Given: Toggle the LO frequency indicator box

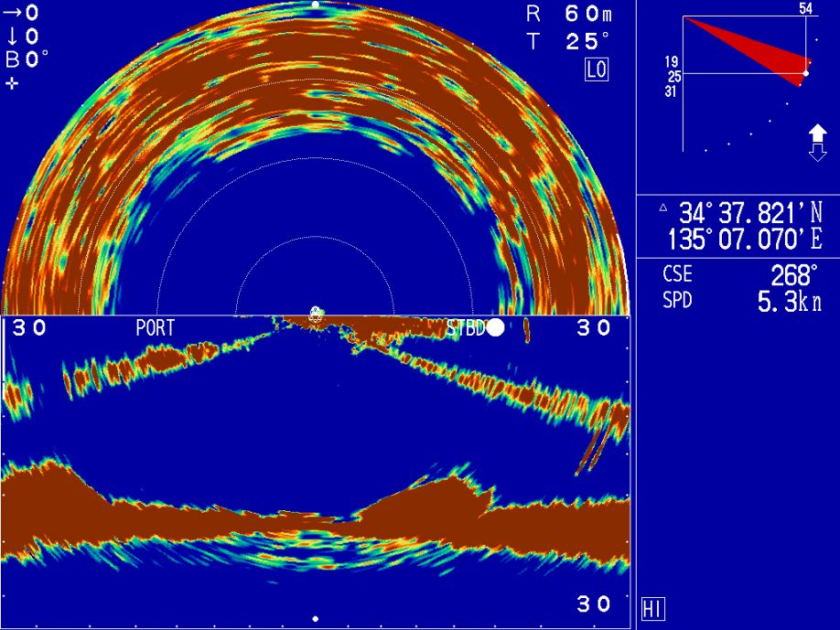Looking at the screenshot, I should (597, 70).
